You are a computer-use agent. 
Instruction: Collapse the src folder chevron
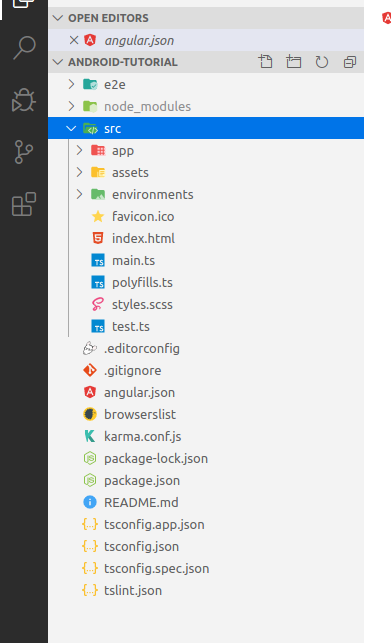(71, 128)
